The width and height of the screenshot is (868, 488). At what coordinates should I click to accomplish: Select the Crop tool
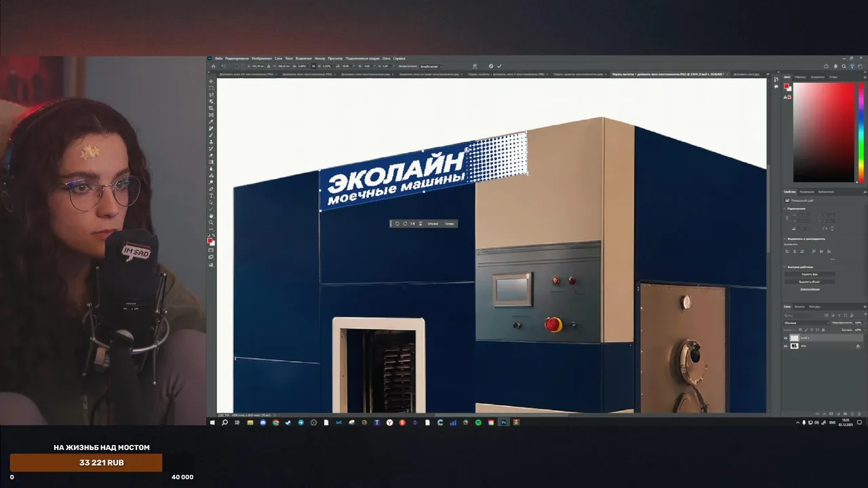211,108
